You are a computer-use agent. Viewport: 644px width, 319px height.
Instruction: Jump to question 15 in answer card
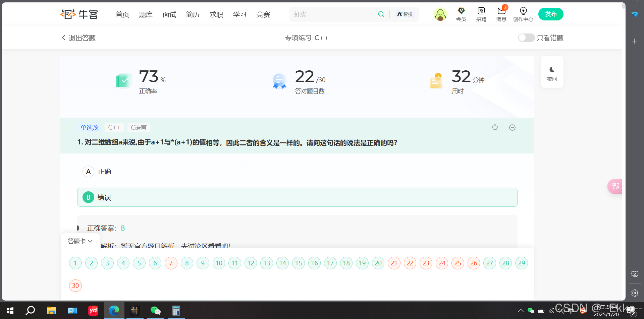coord(299,263)
